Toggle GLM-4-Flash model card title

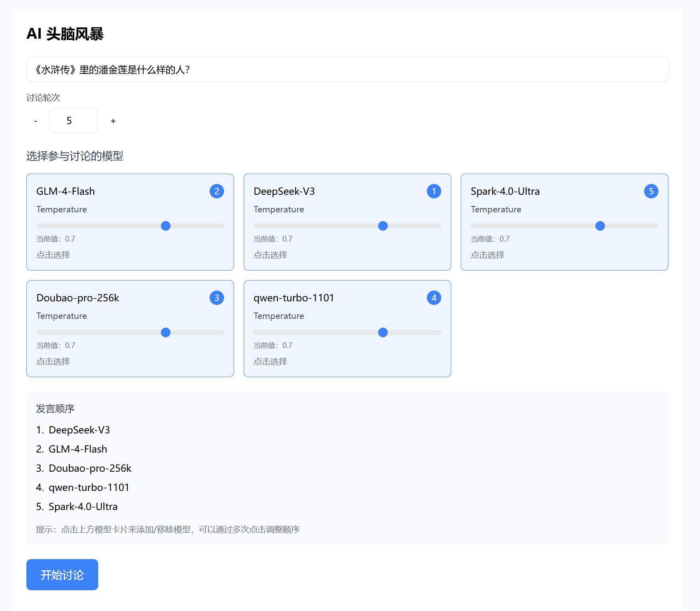pos(65,192)
